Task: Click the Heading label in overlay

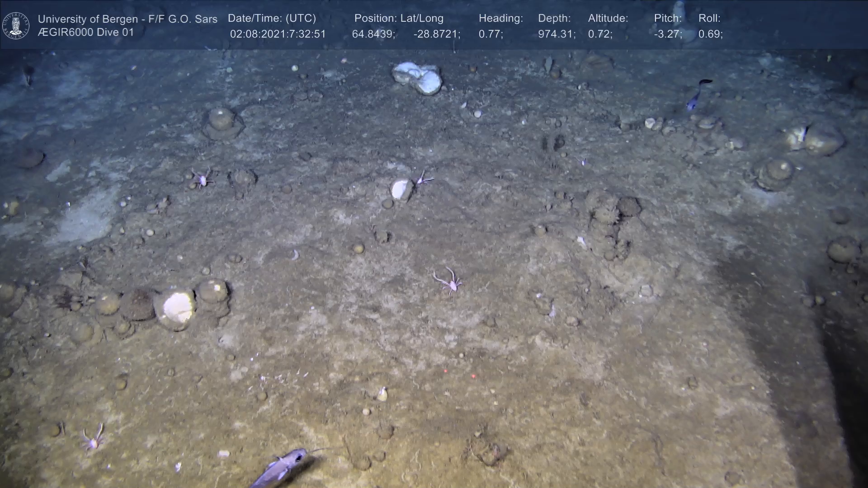Action: pos(500,19)
